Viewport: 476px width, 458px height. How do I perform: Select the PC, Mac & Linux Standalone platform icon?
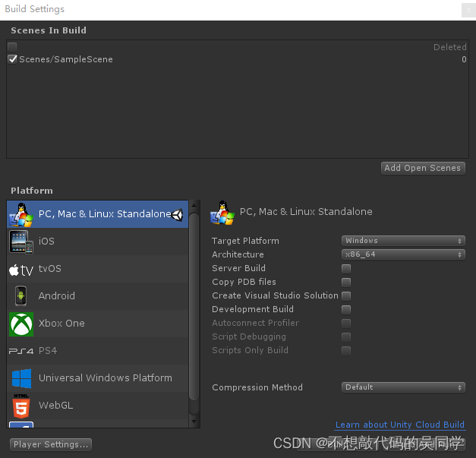tap(20, 214)
